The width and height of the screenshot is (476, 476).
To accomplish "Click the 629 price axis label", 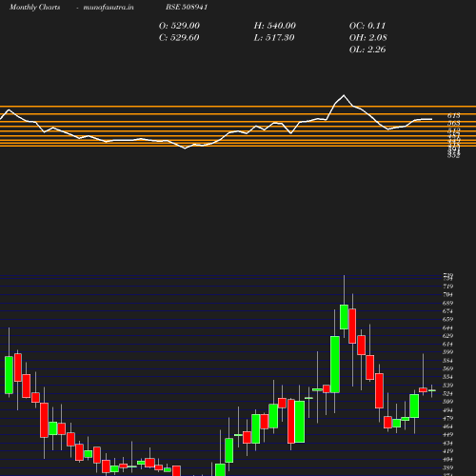I will (447, 336).
